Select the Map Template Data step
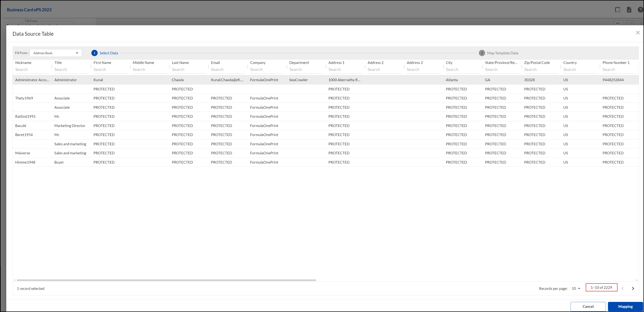This screenshot has width=644, height=312. tap(503, 53)
